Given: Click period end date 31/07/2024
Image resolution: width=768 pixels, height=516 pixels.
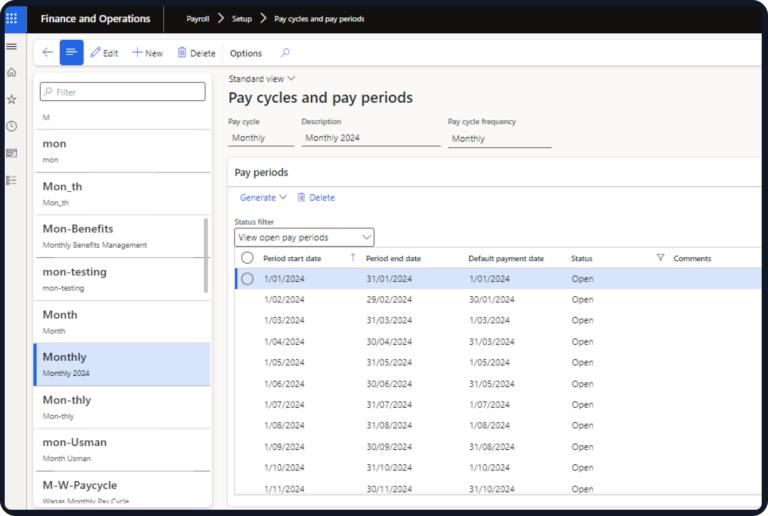Looking at the screenshot, I should point(389,405).
